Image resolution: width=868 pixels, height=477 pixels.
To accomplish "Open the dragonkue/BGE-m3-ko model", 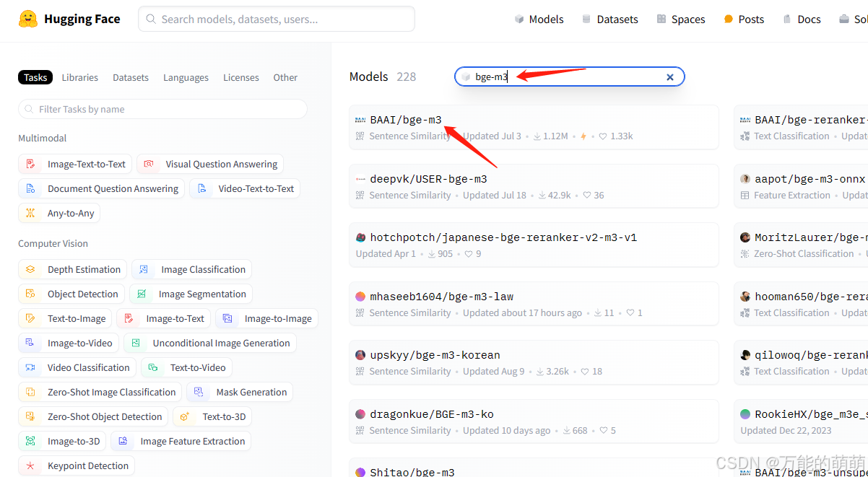I will 534,421.
